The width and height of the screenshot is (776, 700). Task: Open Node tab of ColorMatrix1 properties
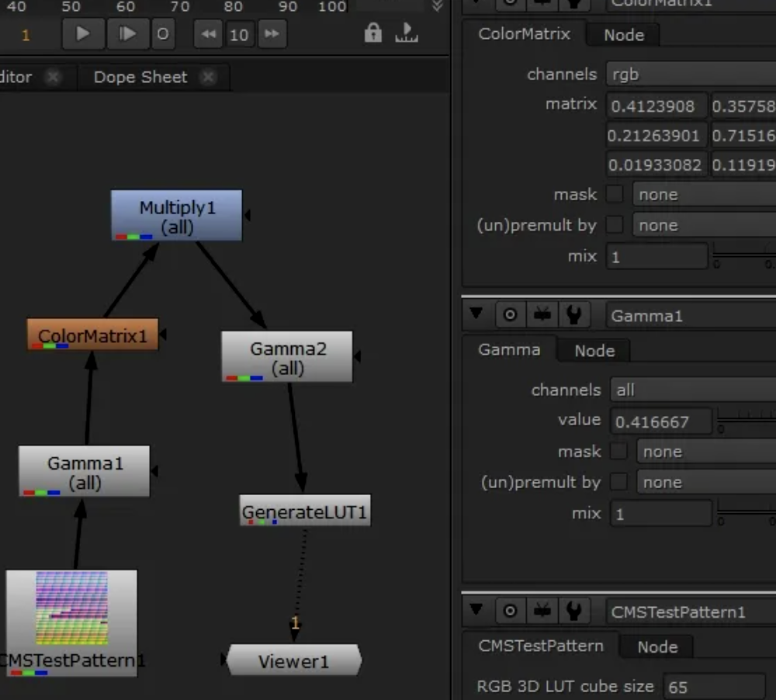click(x=624, y=35)
